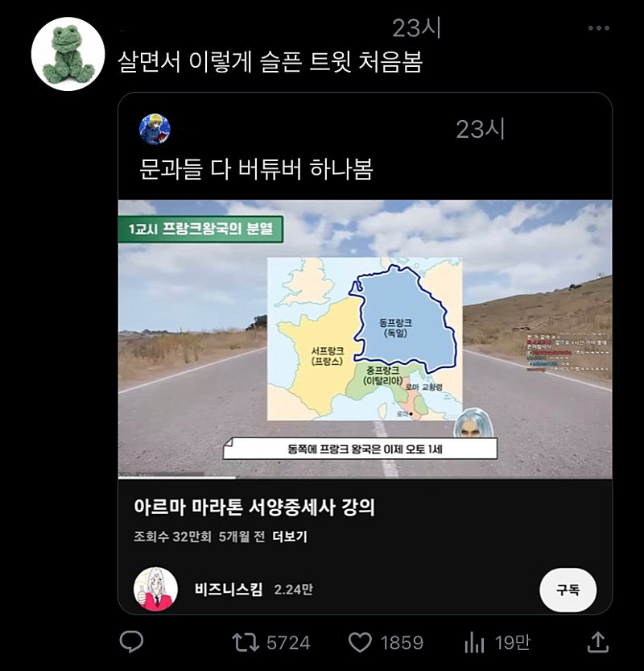Open the reply comment icon
644x671 pixels.
(x=131, y=642)
